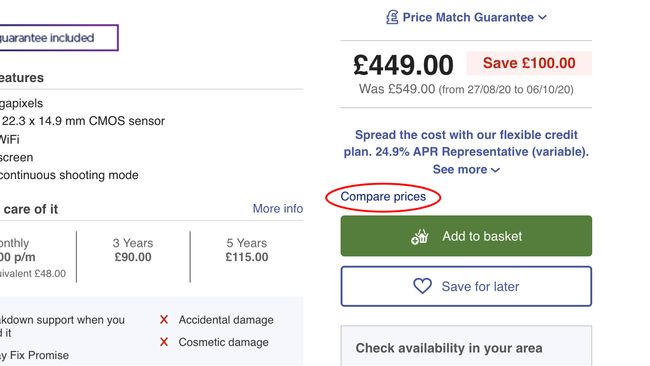Viewport: 650px width, 366px height.
Task: Choose the monthly care plan option
Action: click(x=33, y=257)
